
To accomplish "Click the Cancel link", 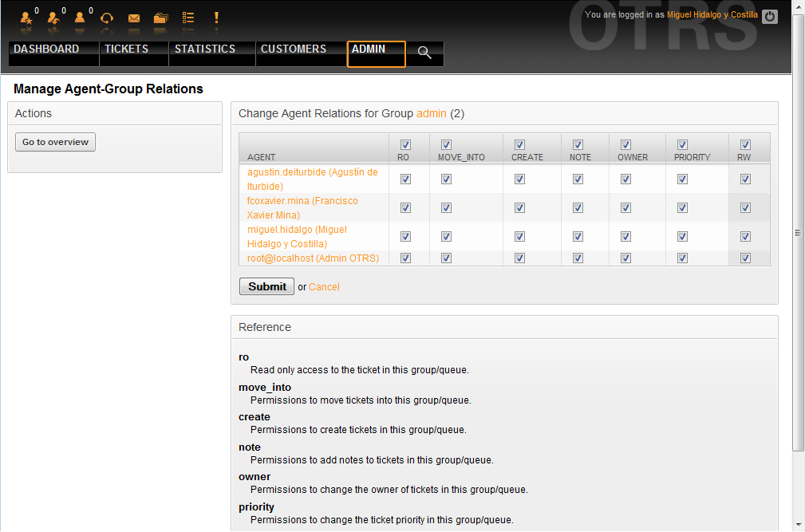I will [324, 287].
